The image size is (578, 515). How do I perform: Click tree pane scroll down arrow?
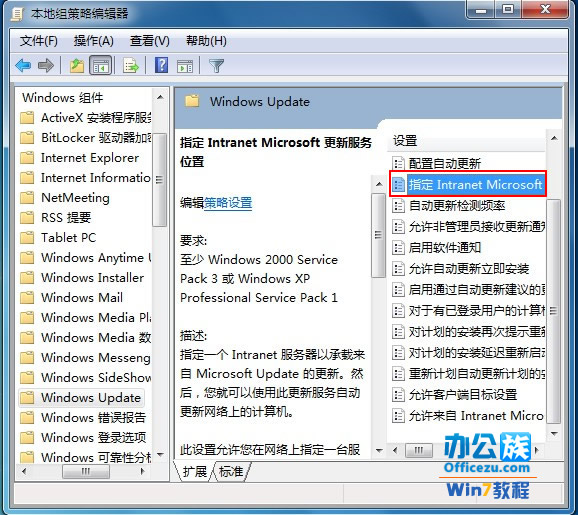pyautogui.click(x=160, y=454)
